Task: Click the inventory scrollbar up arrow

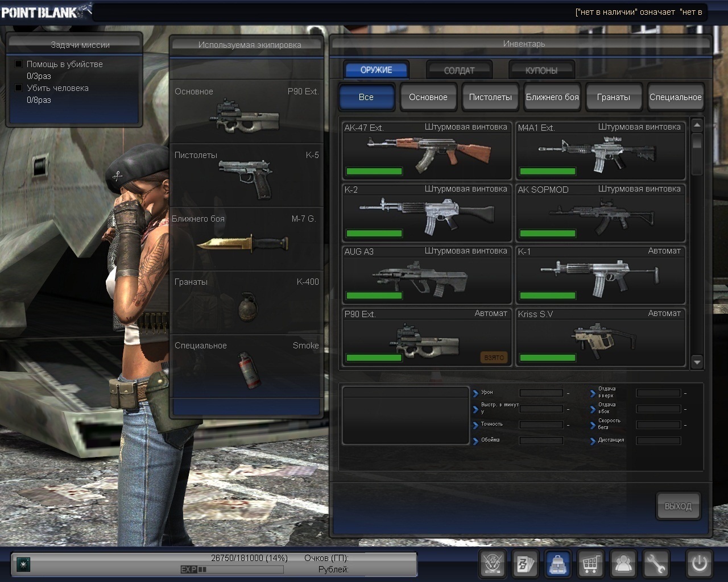Action: [x=697, y=124]
